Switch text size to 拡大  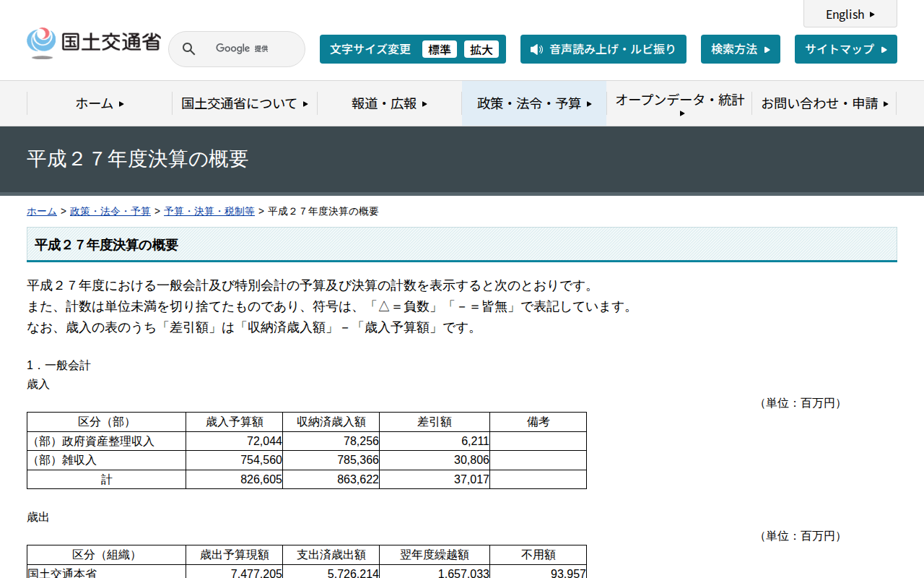tap(481, 49)
